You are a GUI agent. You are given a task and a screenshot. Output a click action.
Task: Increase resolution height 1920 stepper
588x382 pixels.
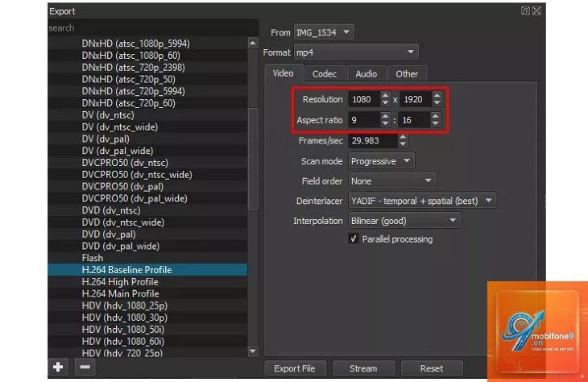click(437, 96)
